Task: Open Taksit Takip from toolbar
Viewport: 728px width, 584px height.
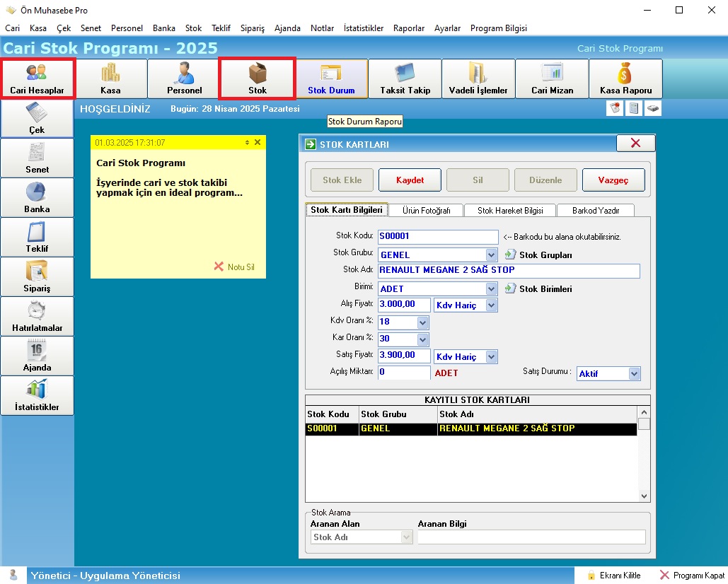Action: (x=405, y=78)
